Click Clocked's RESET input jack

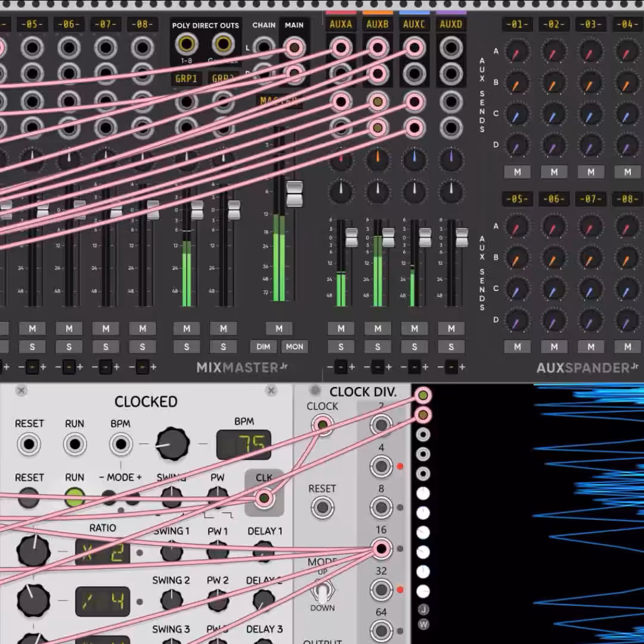29,444
